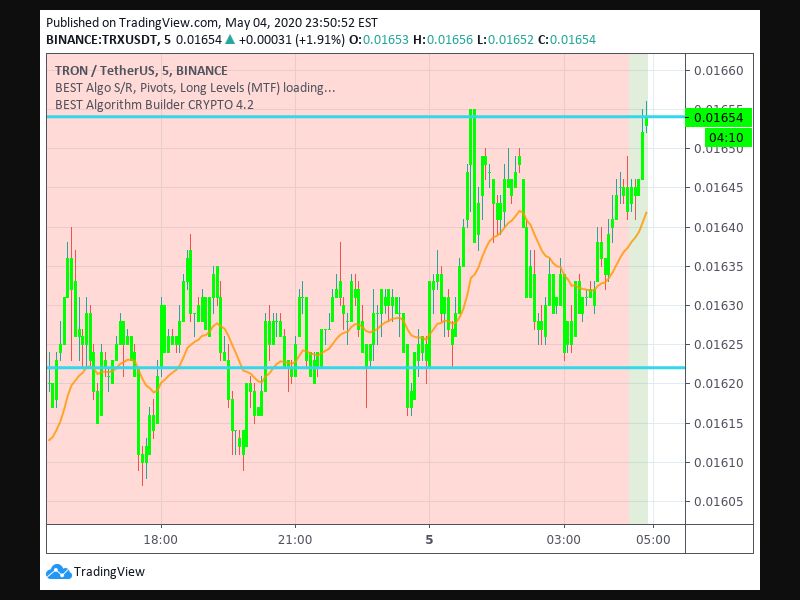Click the 18:00 time axis label

[161, 540]
